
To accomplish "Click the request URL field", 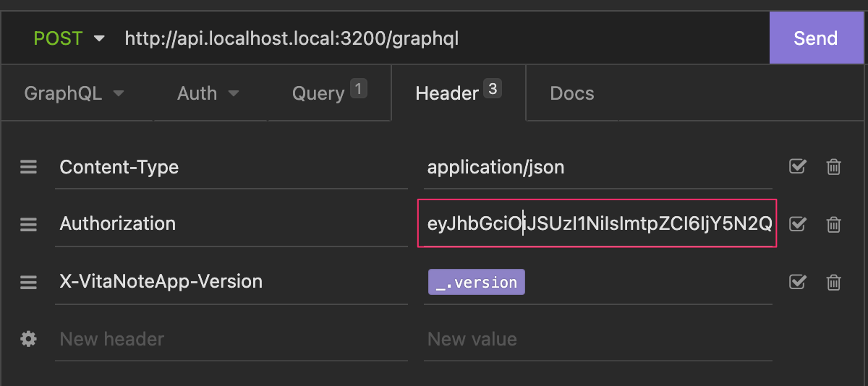I will [x=434, y=38].
